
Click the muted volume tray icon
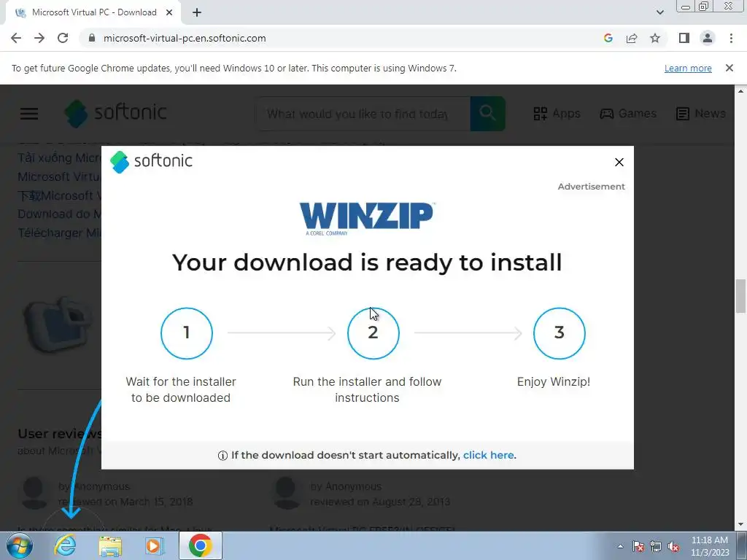(x=673, y=546)
